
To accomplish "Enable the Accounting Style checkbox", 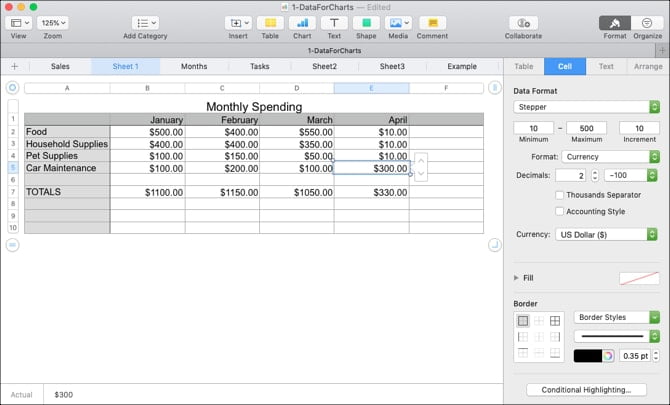I will (x=560, y=211).
